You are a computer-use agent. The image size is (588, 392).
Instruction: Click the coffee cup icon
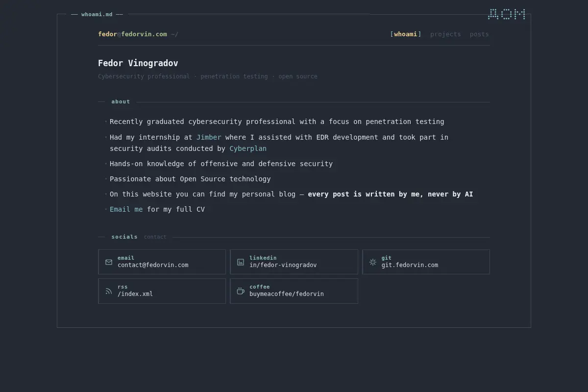241,291
